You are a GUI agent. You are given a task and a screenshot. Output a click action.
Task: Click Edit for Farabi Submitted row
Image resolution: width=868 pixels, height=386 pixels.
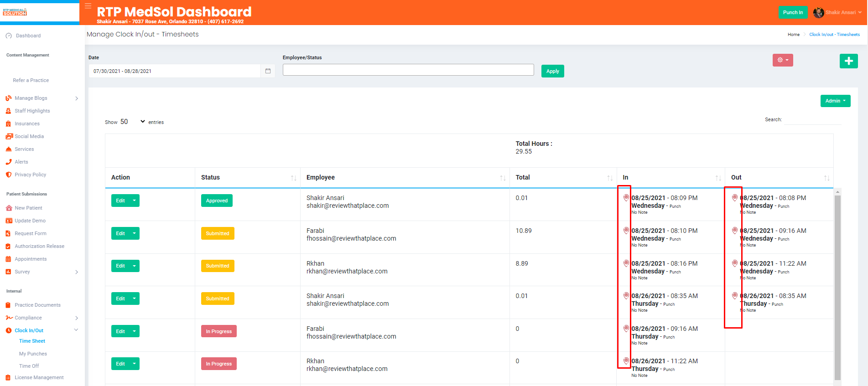click(120, 233)
